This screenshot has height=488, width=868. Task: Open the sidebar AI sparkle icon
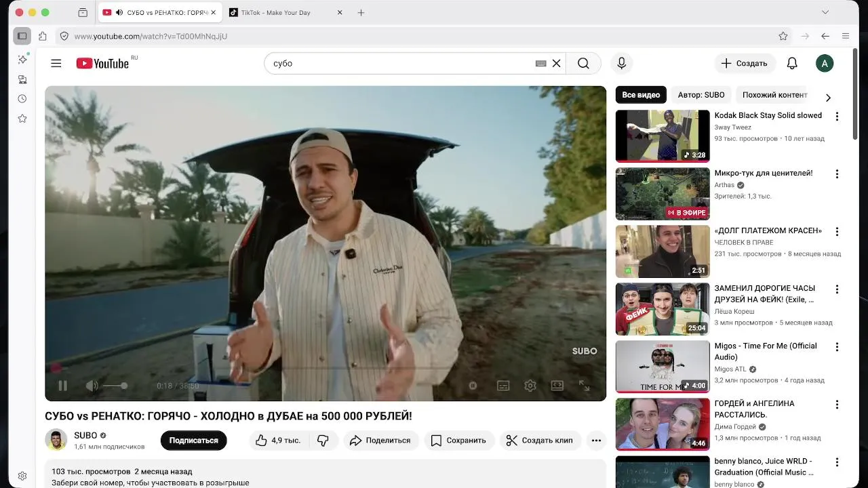pyautogui.click(x=22, y=60)
